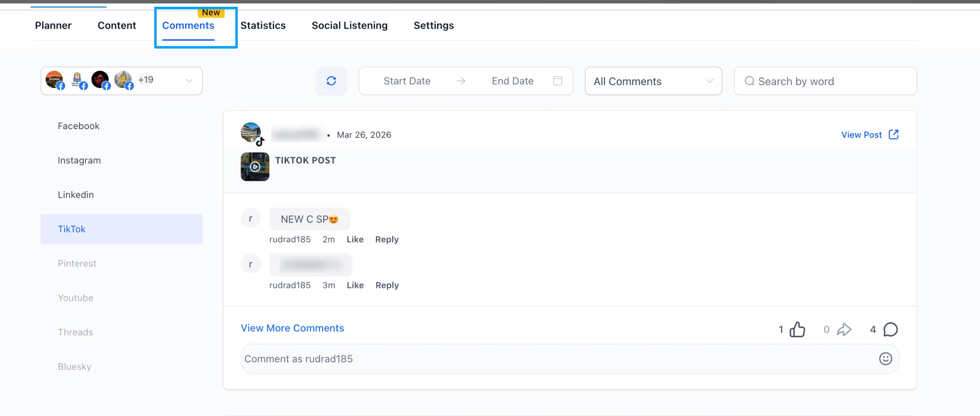Click the third Facebook account avatar
This screenshot has width=980, height=416.
point(100,80)
